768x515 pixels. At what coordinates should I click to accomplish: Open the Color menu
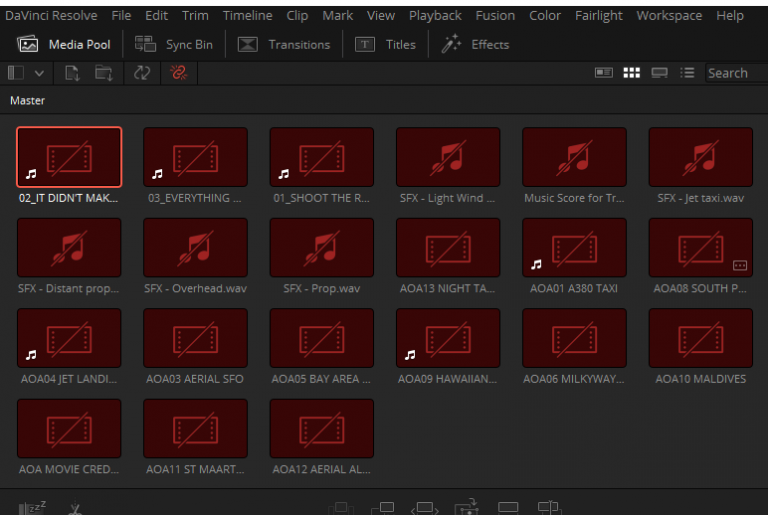(x=545, y=16)
